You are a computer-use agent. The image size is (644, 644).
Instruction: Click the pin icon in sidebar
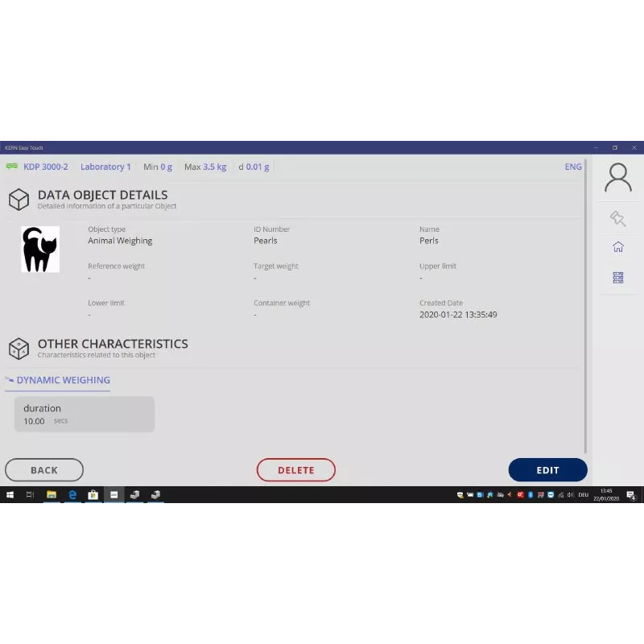617,218
